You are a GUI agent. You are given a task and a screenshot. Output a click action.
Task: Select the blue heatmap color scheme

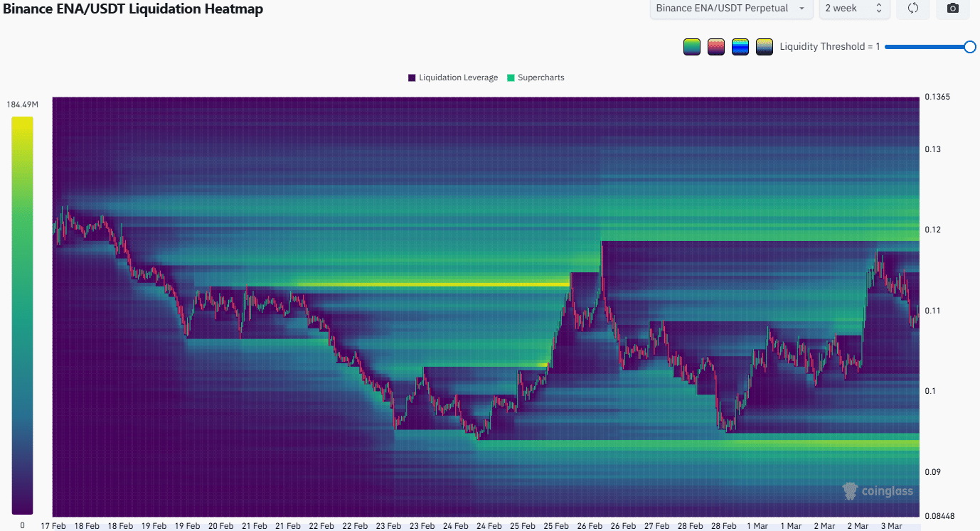coord(740,46)
